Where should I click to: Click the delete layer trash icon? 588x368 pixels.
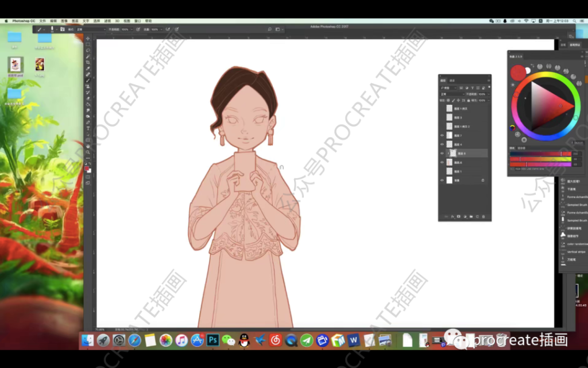point(483,217)
